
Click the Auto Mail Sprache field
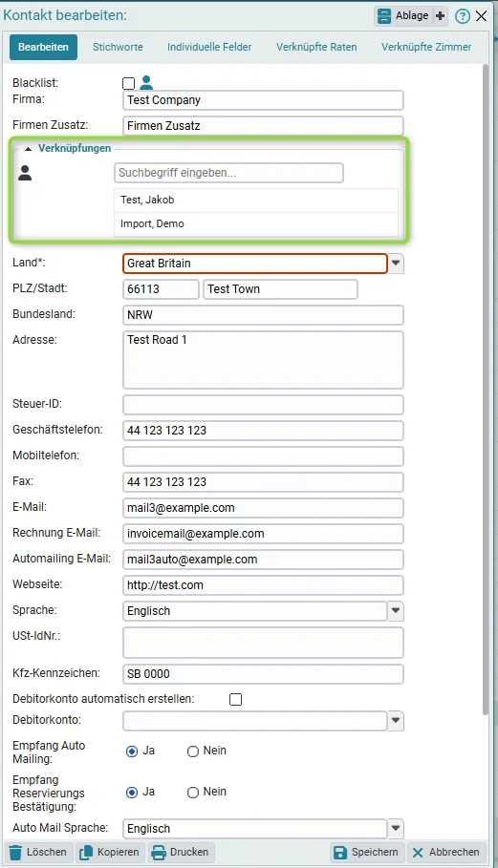point(255,829)
